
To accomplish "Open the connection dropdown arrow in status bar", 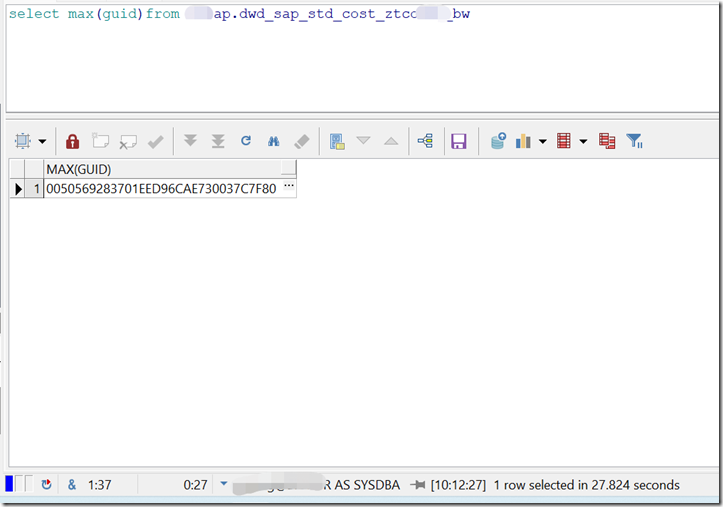I will tap(224, 483).
